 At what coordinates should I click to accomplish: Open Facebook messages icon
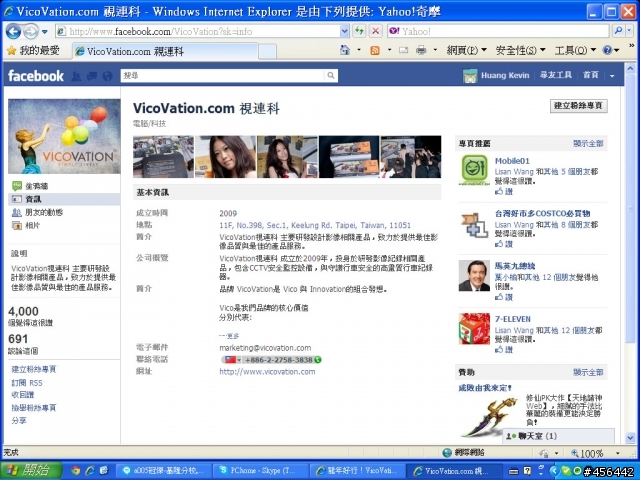[x=92, y=76]
